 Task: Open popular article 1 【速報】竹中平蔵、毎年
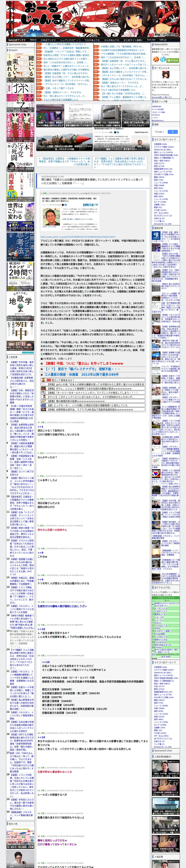pos(22,369)
